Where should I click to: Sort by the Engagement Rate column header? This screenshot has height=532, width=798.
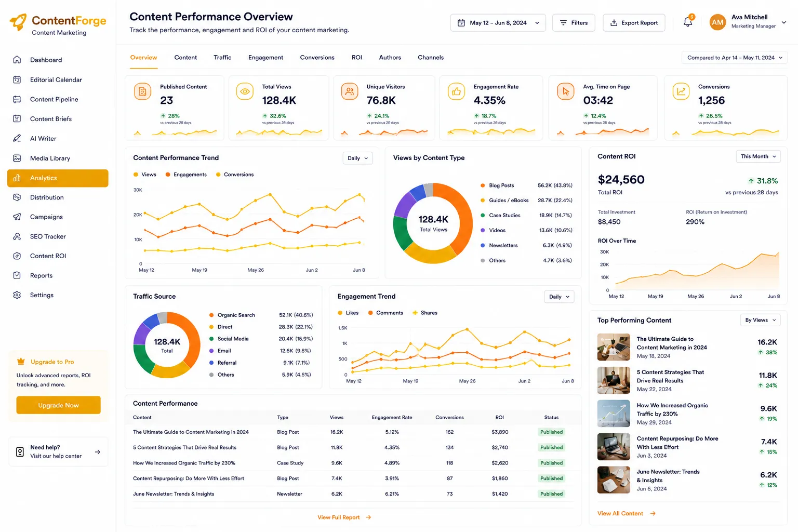[392, 418]
